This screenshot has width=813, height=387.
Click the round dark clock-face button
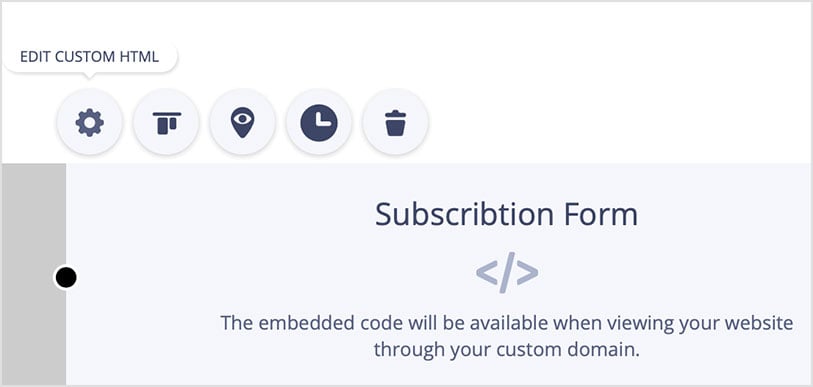[318, 122]
